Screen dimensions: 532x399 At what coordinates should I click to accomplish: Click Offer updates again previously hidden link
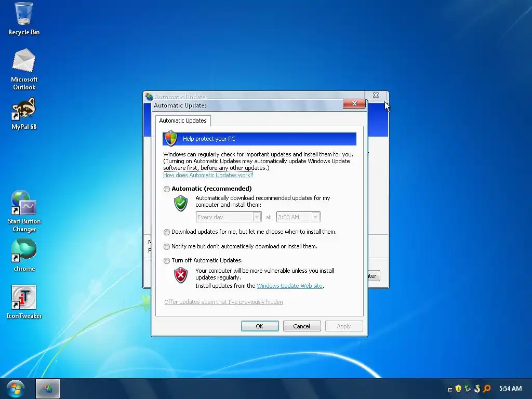pos(223,302)
